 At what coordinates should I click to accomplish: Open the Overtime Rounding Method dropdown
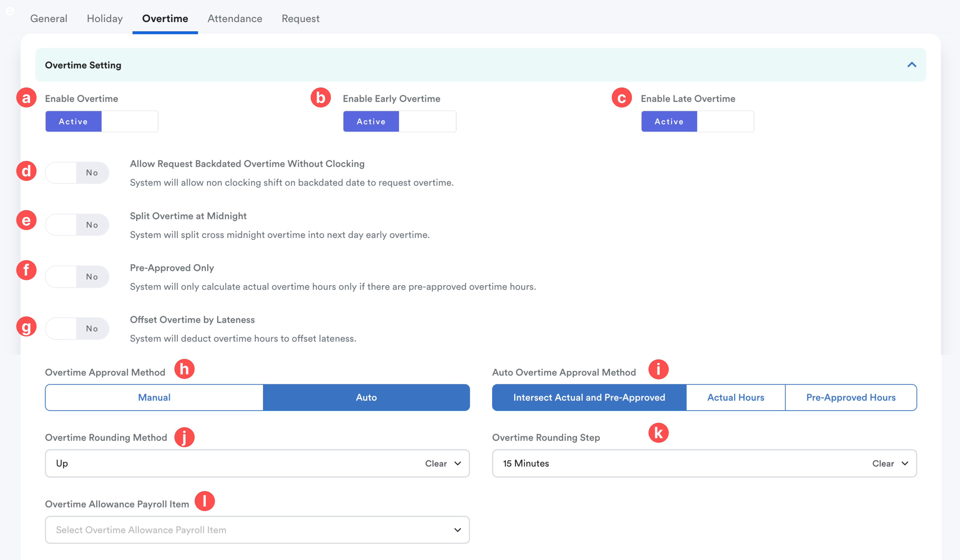click(458, 463)
